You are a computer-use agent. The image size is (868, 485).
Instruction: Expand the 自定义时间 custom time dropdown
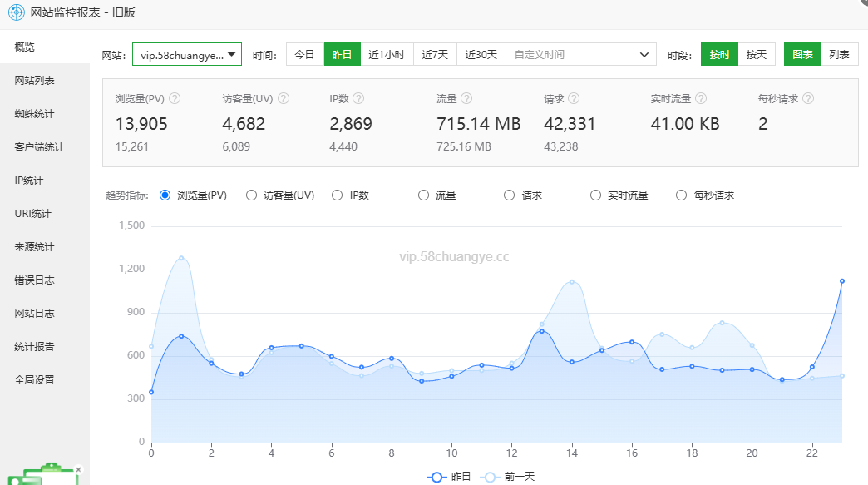pyautogui.click(x=580, y=55)
